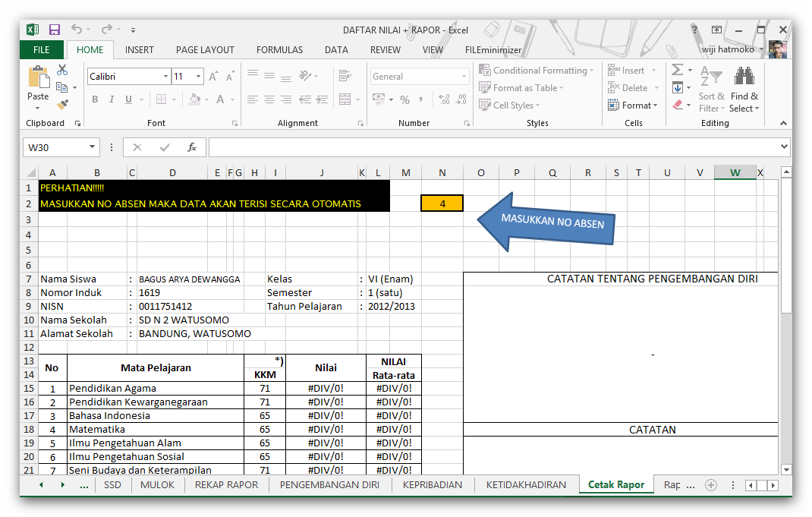The width and height of the screenshot is (812, 517).
Task: Click the Fill down arrow icon
Action: (678, 87)
